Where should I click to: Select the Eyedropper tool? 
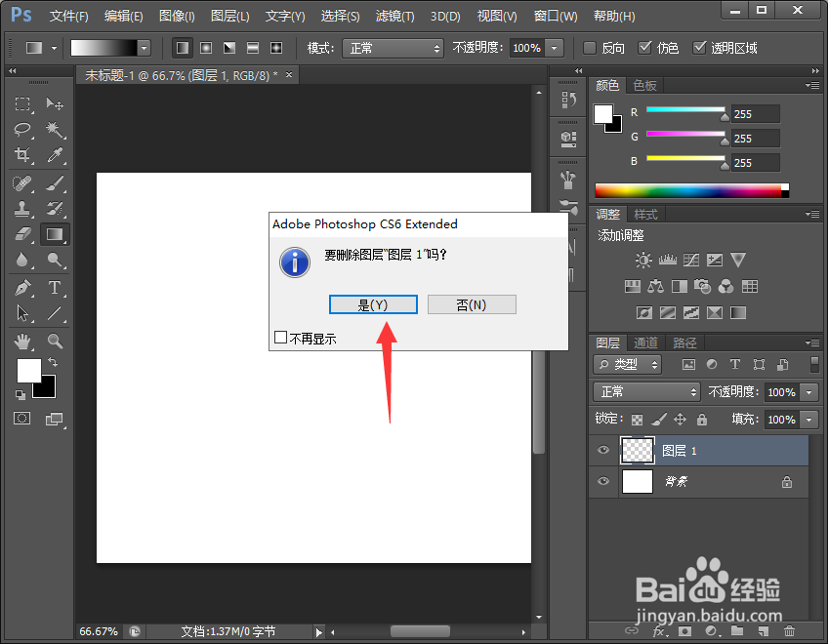[x=55, y=155]
